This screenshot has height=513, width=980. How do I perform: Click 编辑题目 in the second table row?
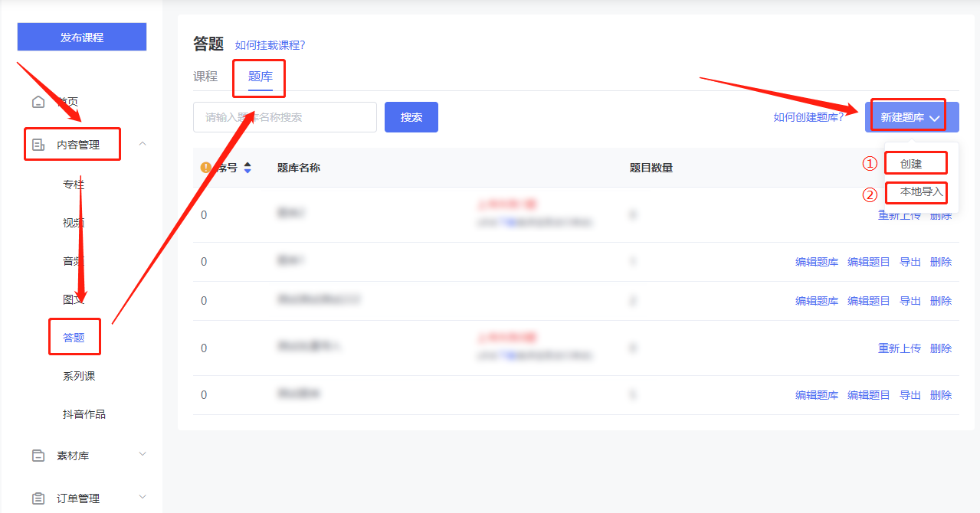pyautogui.click(x=869, y=262)
